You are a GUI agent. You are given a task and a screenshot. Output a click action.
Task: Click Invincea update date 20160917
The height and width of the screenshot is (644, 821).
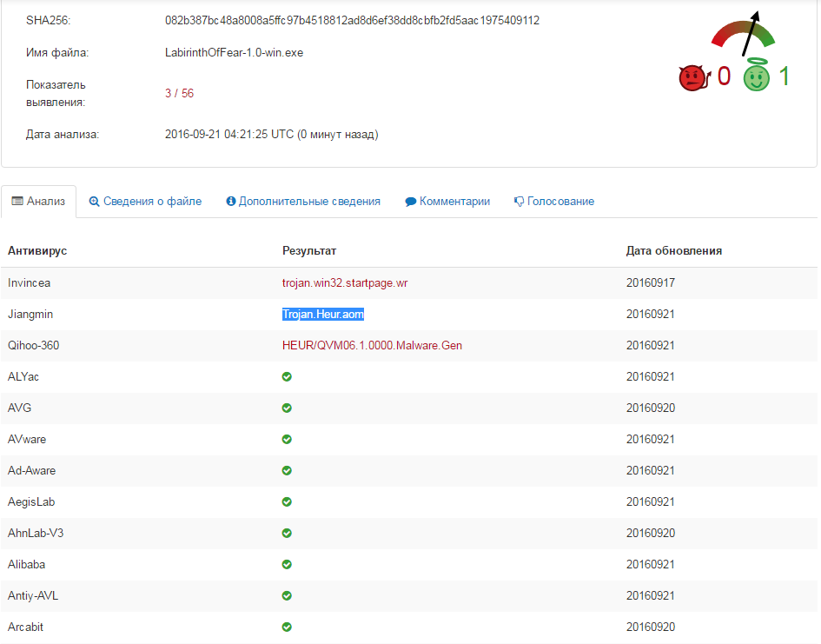[x=651, y=282]
